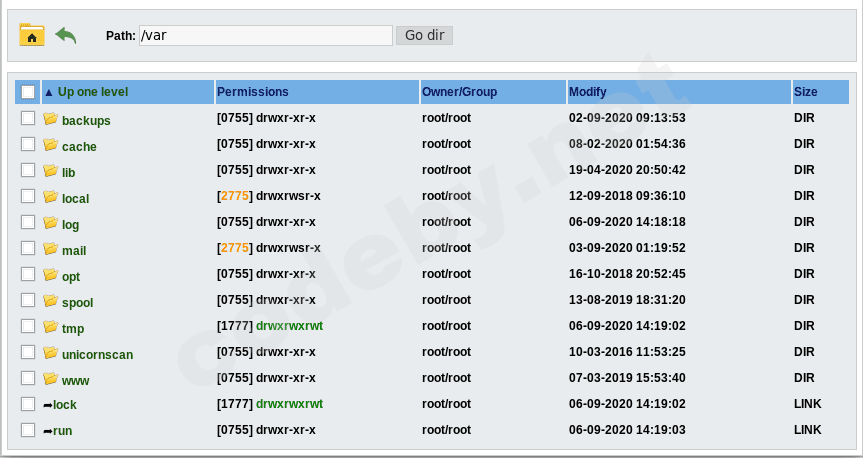Click the LINK size value for run
This screenshot has width=863, height=458.
(x=808, y=430)
